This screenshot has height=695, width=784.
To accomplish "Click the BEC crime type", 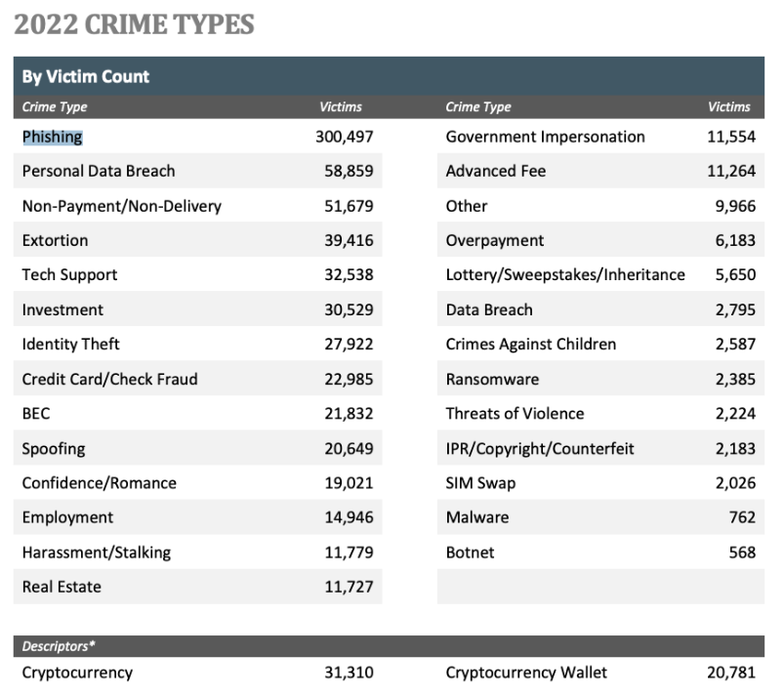I will pos(36,414).
